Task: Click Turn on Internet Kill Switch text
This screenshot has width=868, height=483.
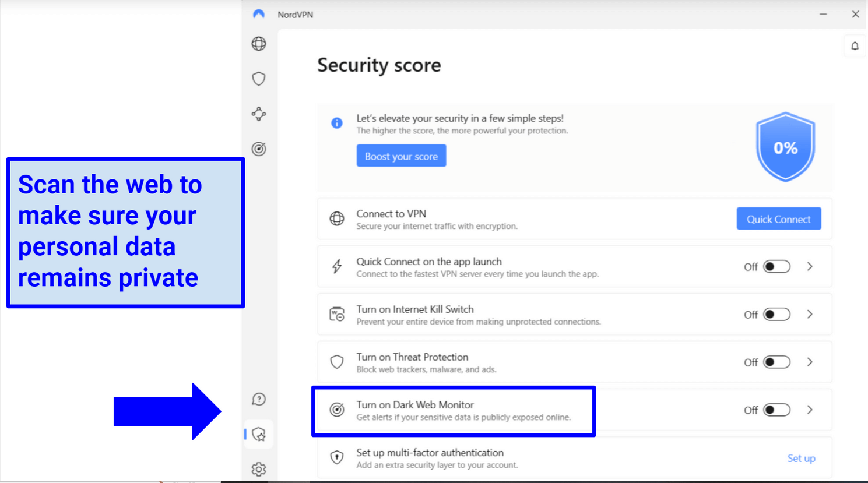Action: point(415,309)
